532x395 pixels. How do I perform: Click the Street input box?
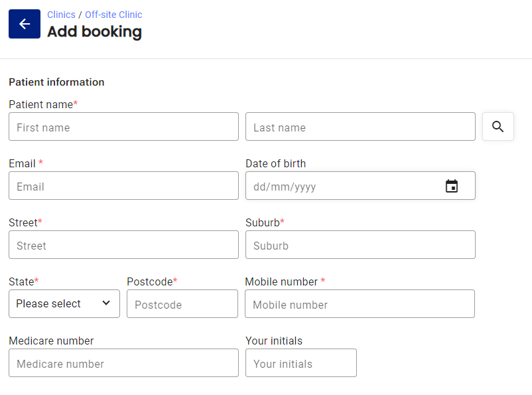coord(123,244)
